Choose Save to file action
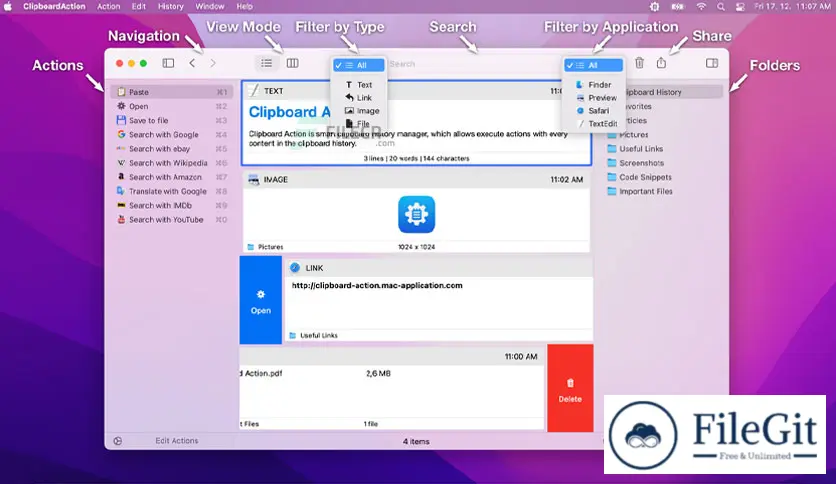 tap(172, 120)
